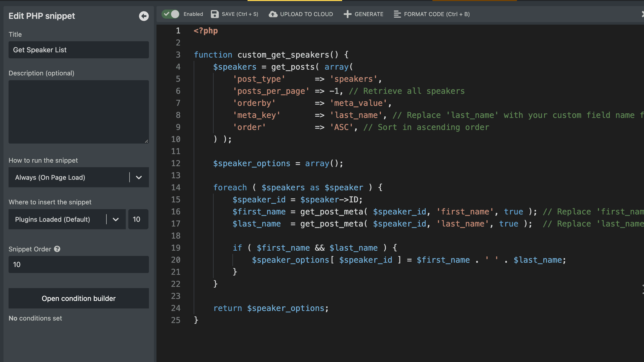
Task: Click FORMAT CODE (Ctrl + B)
Action: click(x=437, y=14)
